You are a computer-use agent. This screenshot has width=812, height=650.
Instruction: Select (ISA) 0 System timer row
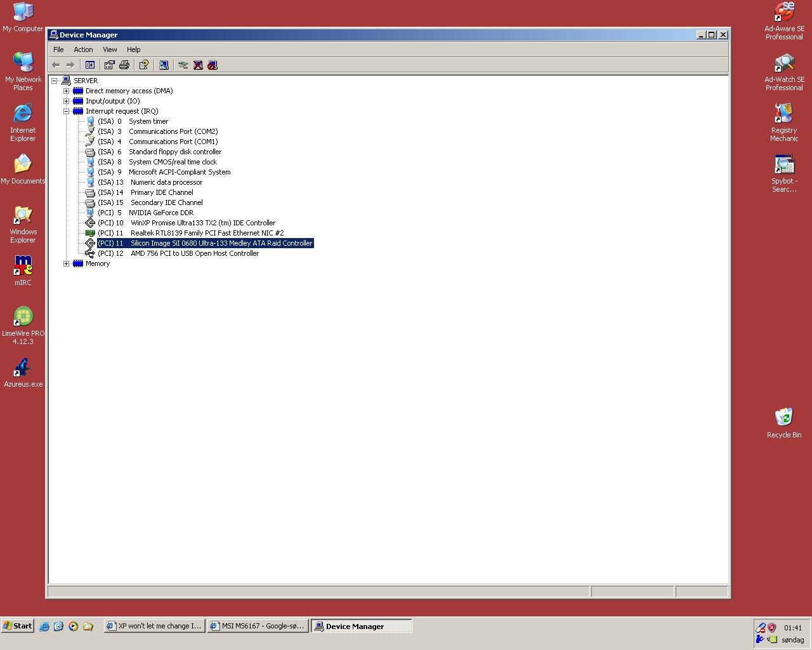click(x=133, y=121)
